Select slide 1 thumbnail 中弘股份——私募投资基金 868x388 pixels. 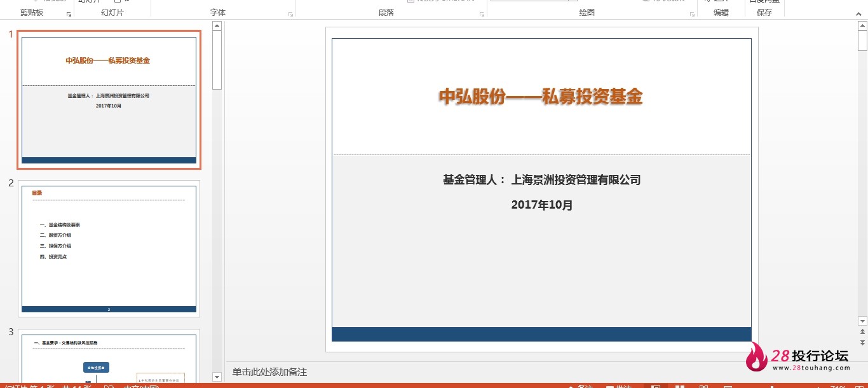click(109, 100)
